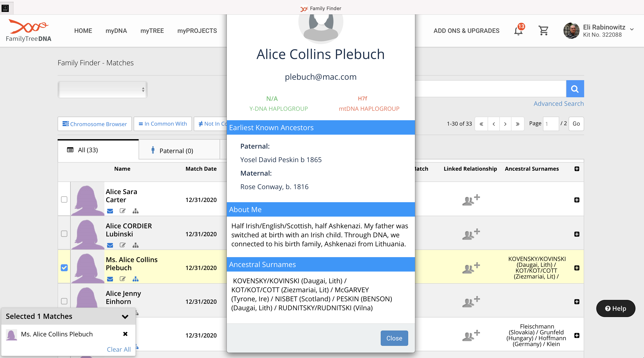Uncheck Ms. Alice Collins Plebuch's checkbox
644x358 pixels.
click(64, 268)
